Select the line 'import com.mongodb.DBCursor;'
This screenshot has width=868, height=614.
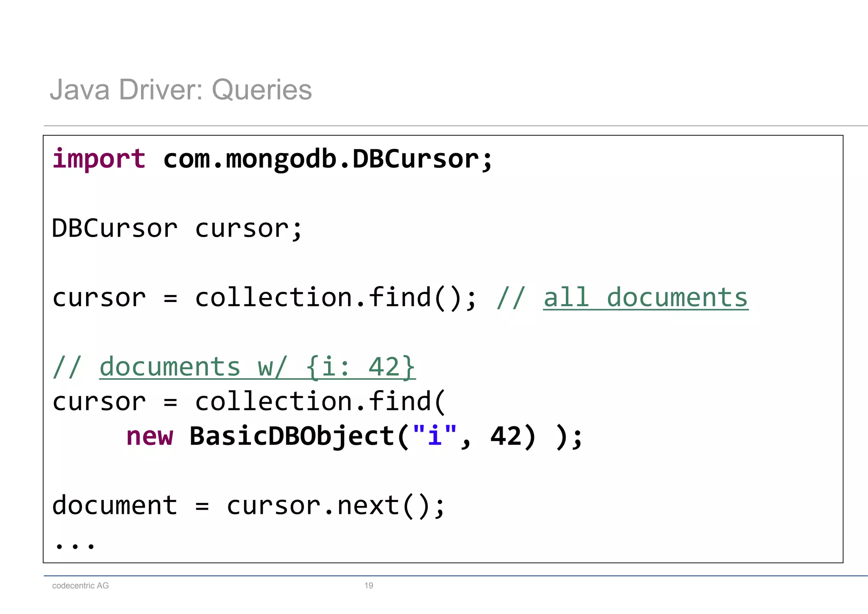(273, 160)
